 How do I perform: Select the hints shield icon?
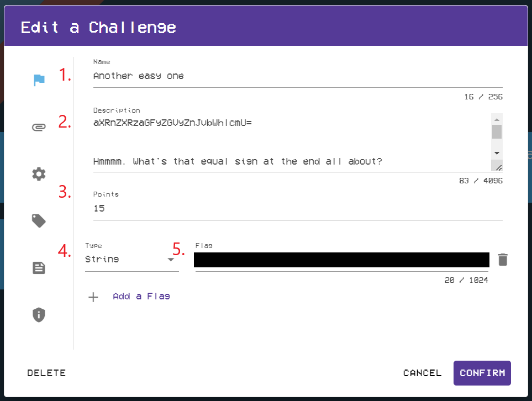coord(38,315)
